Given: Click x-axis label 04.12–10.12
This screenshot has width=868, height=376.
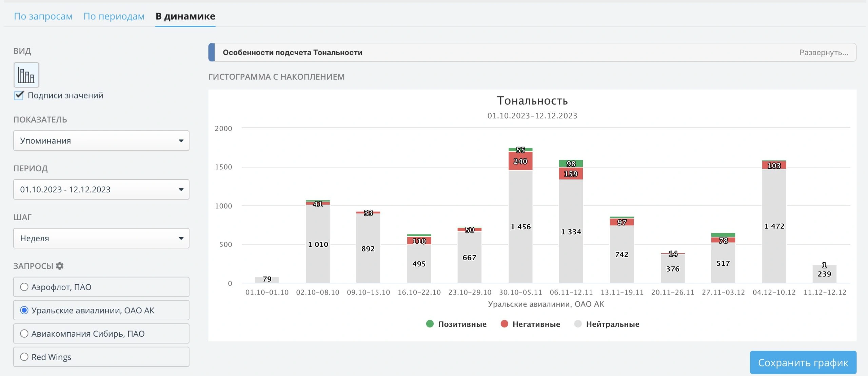Looking at the screenshot, I should point(774,292).
